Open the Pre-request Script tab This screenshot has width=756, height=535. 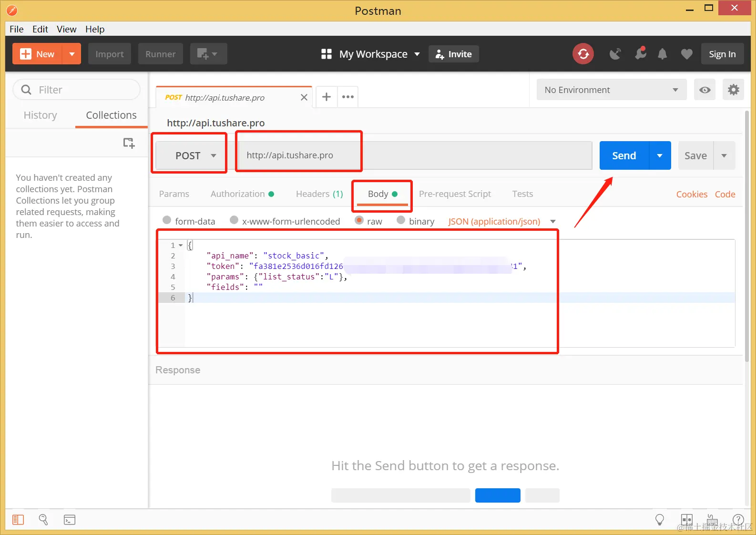click(455, 194)
